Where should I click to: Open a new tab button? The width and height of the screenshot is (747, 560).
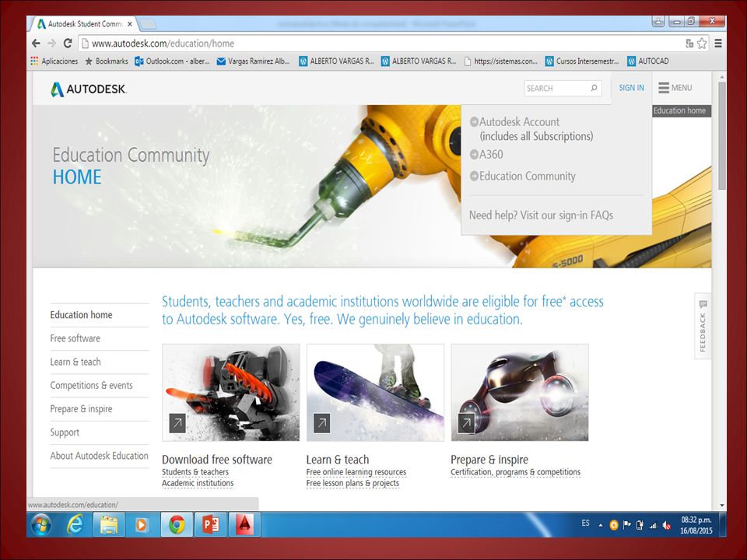click(148, 24)
